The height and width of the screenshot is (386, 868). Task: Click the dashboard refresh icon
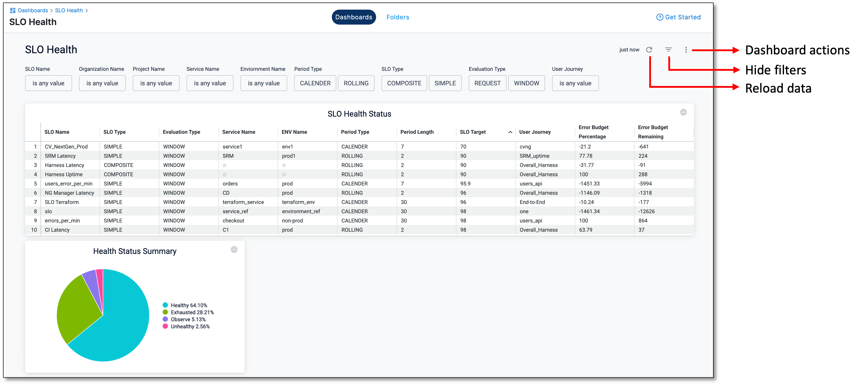[649, 50]
